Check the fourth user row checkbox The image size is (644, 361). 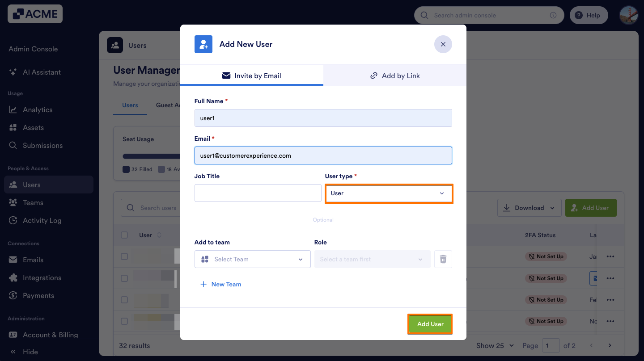click(124, 321)
